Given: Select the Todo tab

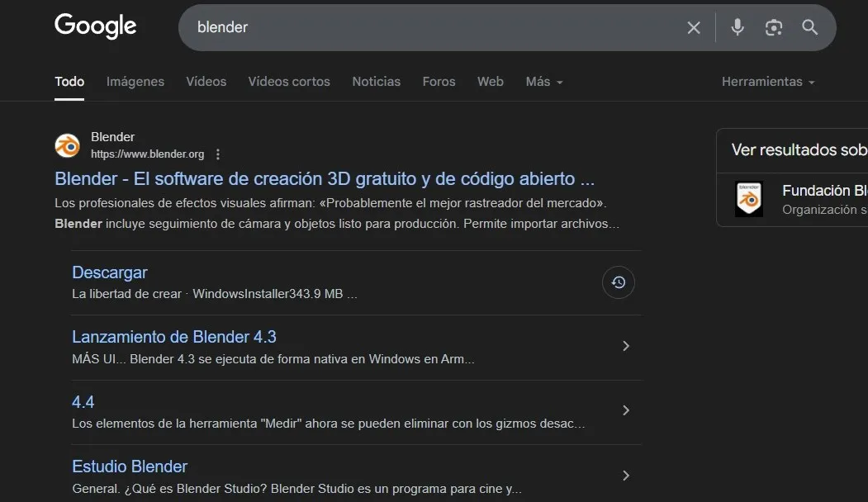Looking at the screenshot, I should coord(69,82).
